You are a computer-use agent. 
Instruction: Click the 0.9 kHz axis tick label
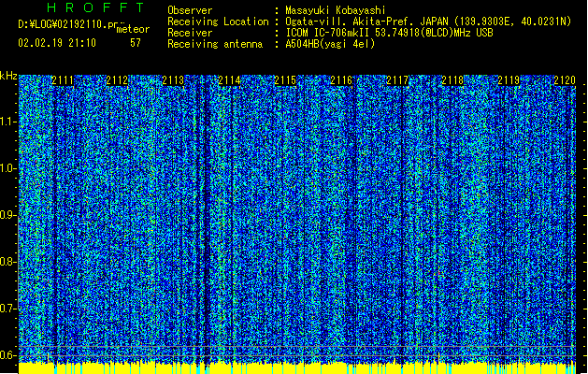(x=7, y=215)
